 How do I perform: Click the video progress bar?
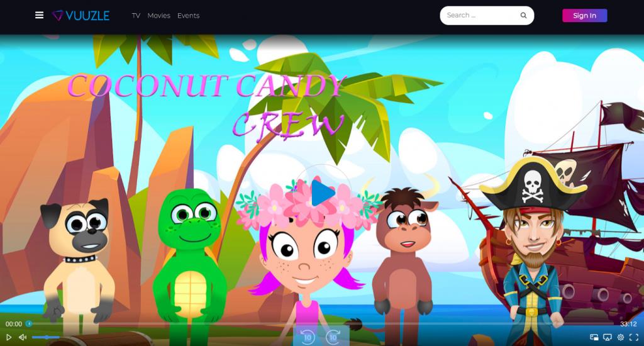(x=314, y=324)
